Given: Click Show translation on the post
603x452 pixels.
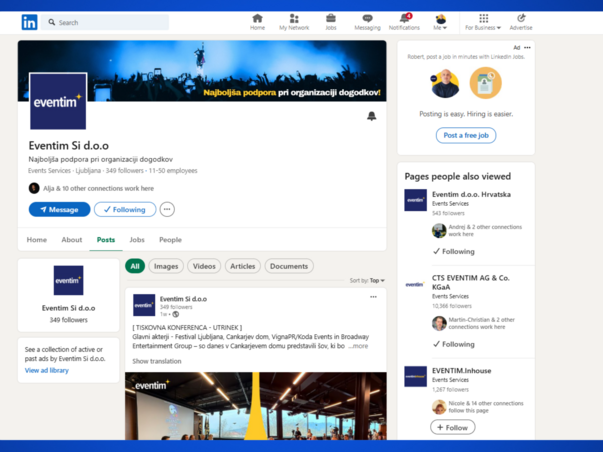Looking at the screenshot, I should point(157,361).
